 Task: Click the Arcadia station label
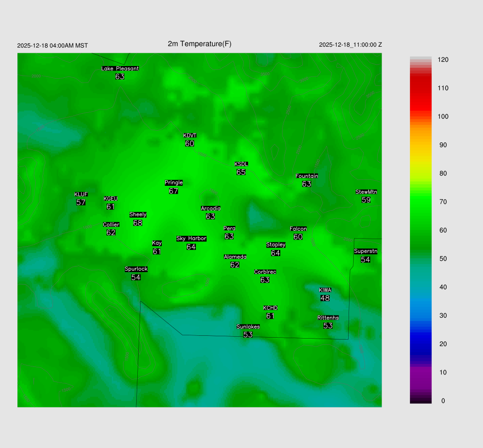click(x=210, y=208)
